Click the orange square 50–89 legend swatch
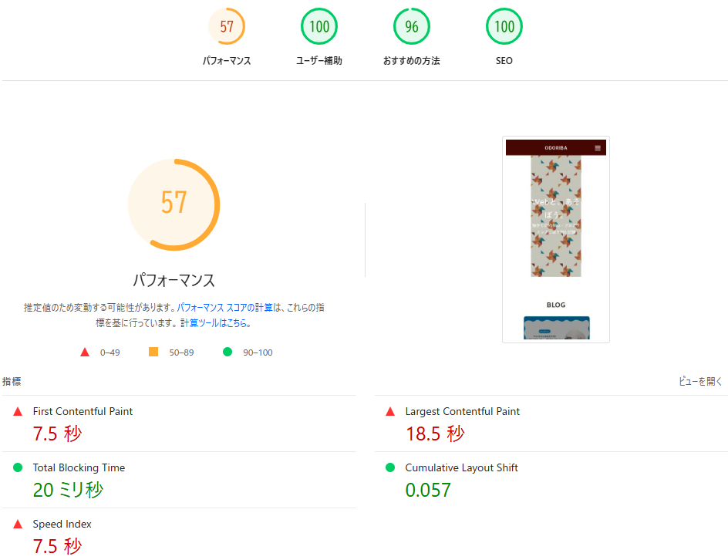728x560 pixels. 153,352
